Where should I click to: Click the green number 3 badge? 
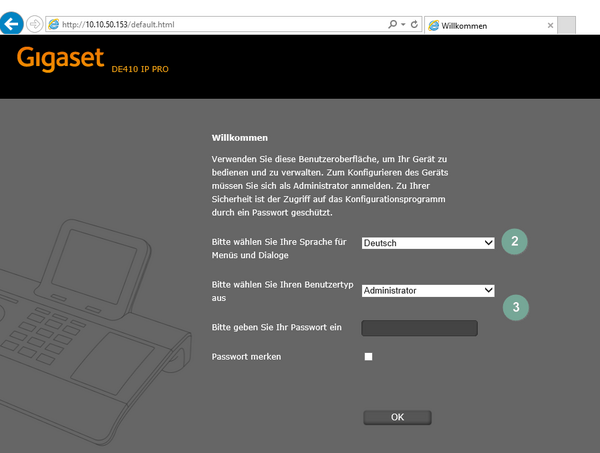click(x=514, y=307)
